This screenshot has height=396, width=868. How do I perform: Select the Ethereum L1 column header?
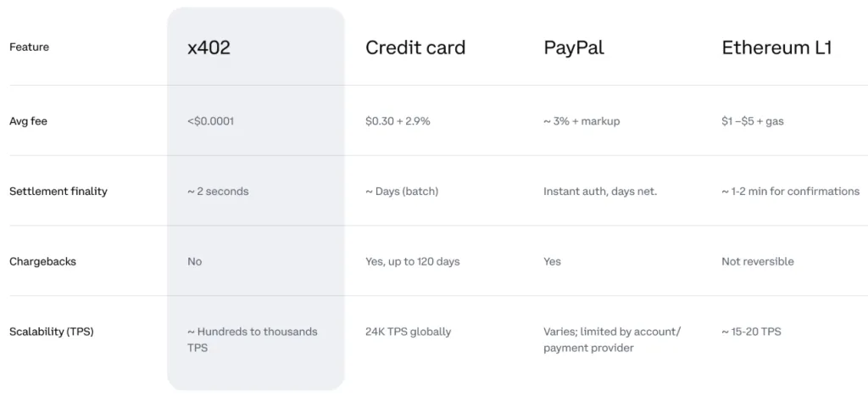pos(776,47)
